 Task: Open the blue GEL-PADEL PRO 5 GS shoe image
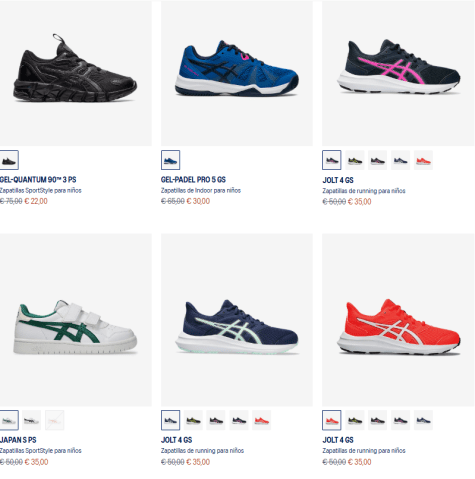coord(237,73)
